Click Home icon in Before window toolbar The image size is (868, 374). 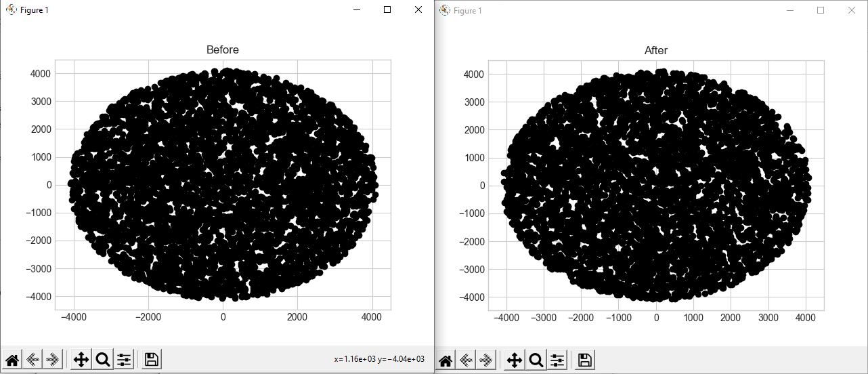(x=12, y=360)
